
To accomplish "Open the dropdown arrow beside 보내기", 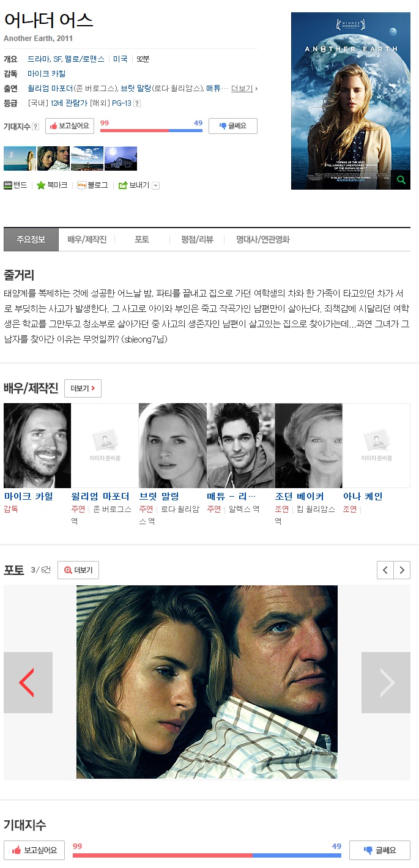I will [x=155, y=186].
